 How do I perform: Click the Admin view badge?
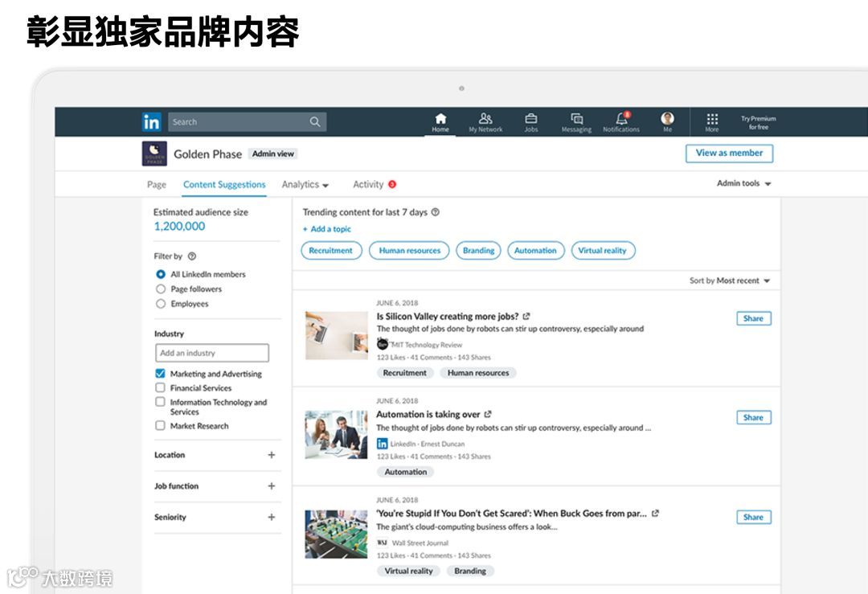273,154
